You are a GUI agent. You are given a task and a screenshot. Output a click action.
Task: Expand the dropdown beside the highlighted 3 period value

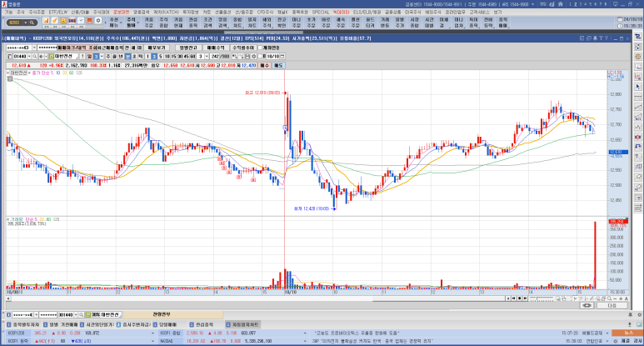tap(102, 57)
